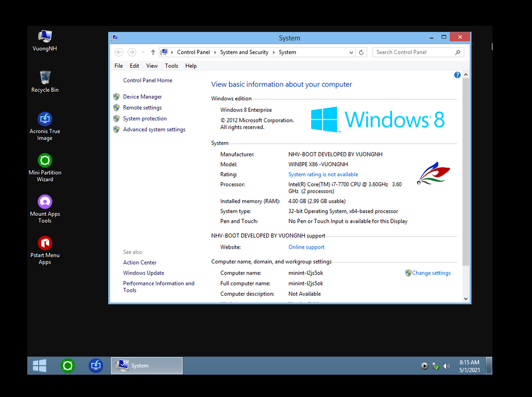Open Remote settings link
This screenshot has width=532, height=397.
coord(142,108)
